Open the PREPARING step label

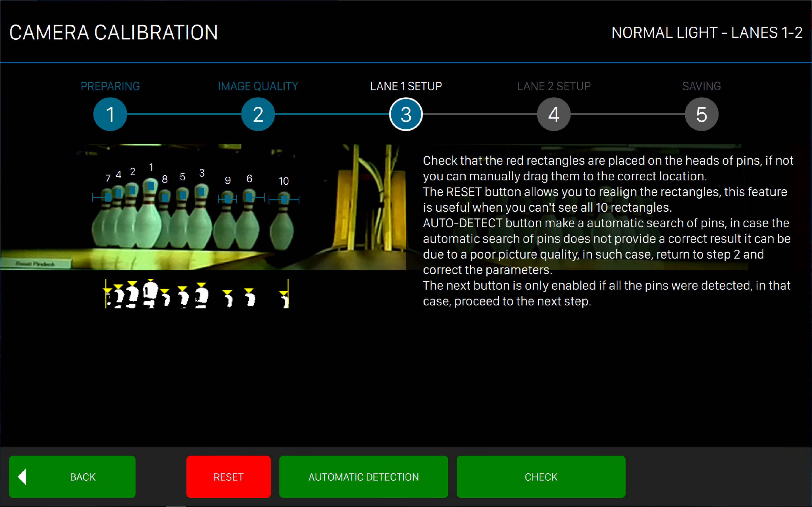coord(110,86)
